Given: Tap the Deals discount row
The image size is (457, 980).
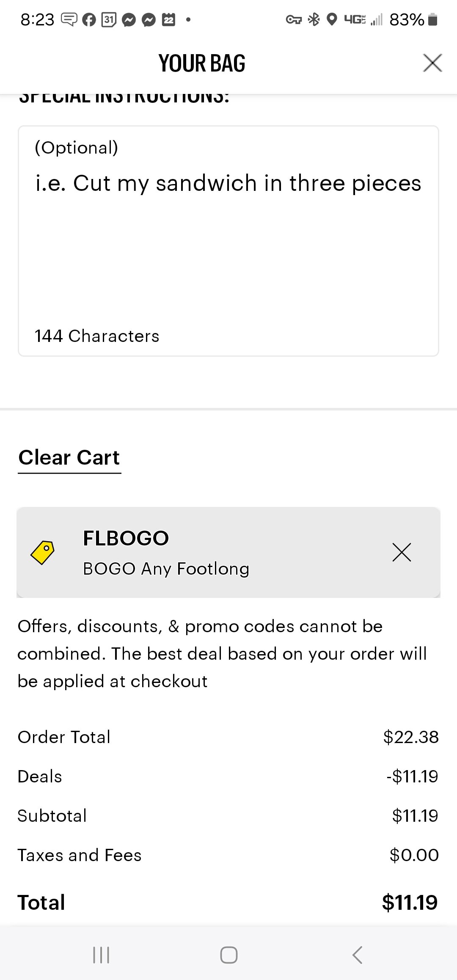Looking at the screenshot, I should [x=228, y=776].
